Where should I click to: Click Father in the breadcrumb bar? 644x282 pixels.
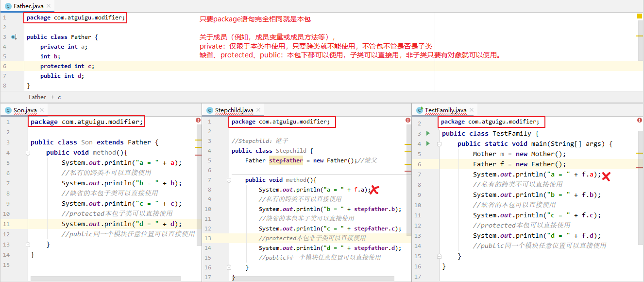point(37,97)
